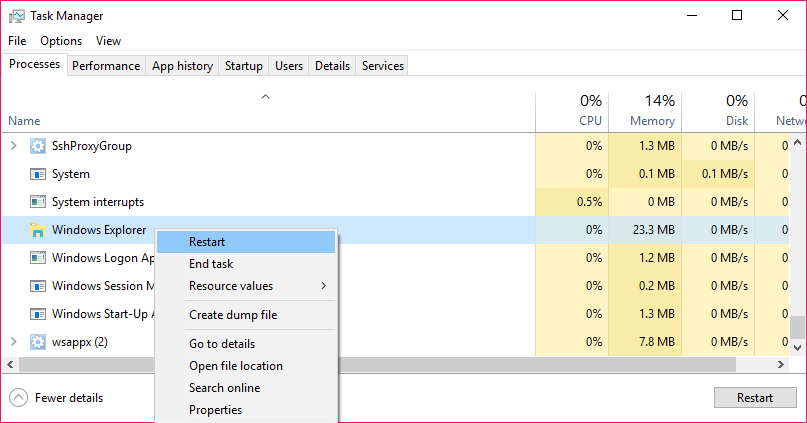Image resolution: width=807 pixels, height=423 pixels.
Task: Switch to the Performance tab
Action: [106, 66]
